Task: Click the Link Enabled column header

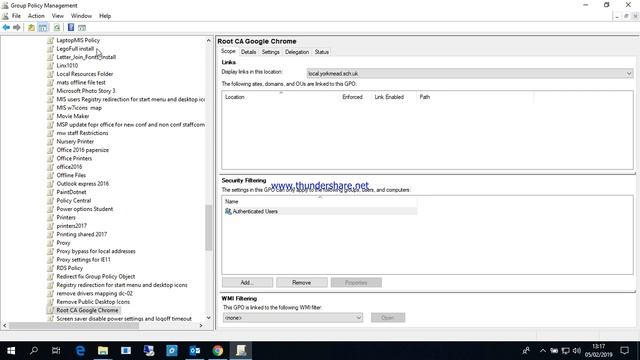Action: 394,97
